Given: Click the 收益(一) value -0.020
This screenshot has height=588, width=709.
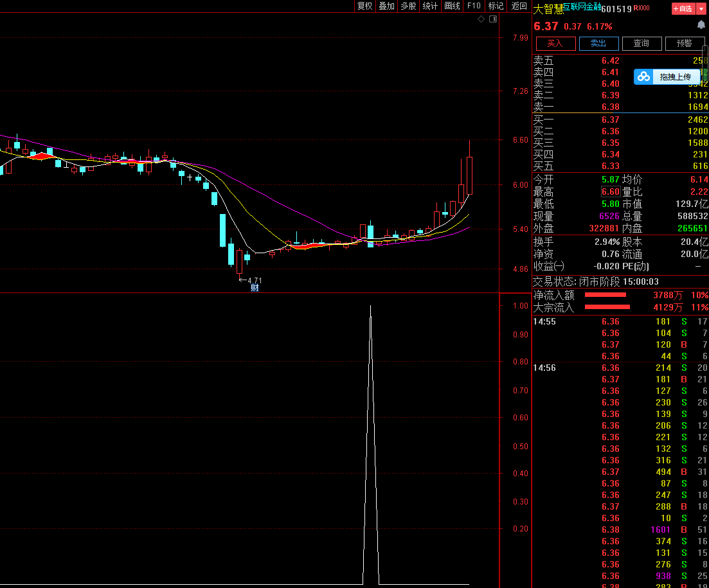Looking at the screenshot, I should [x=607, y=266].
